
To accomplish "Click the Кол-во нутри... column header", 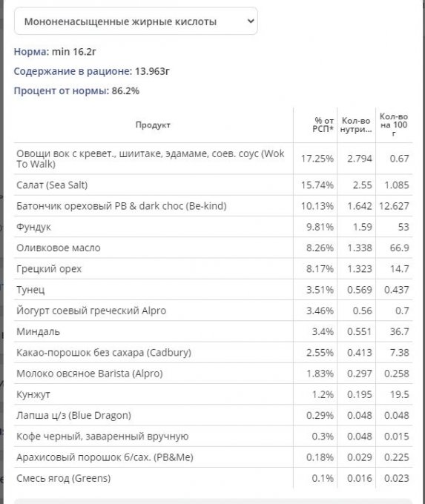I will tap(356, 125).
